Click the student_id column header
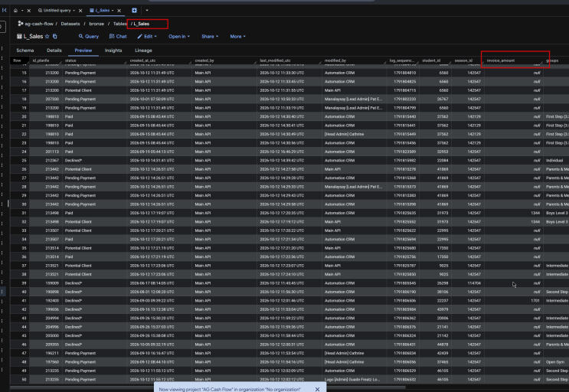Screen dimensions: 569x392 pyautogui.click(x=436, y=60)
